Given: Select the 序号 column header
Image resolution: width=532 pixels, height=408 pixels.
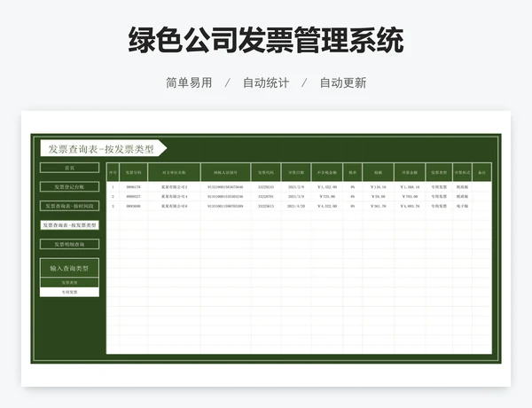Looking at the screenshot, I should [x=113, y=172].
